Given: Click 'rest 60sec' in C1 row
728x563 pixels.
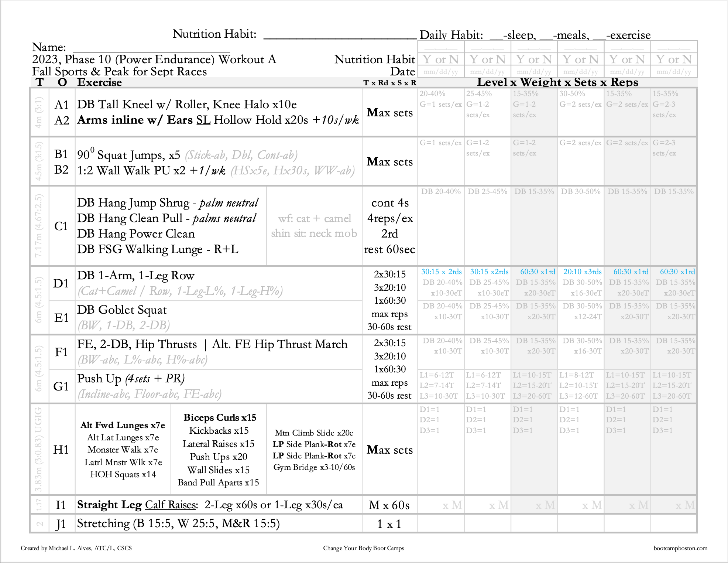Looking at the screenshot, I should [x=389, y=250].
